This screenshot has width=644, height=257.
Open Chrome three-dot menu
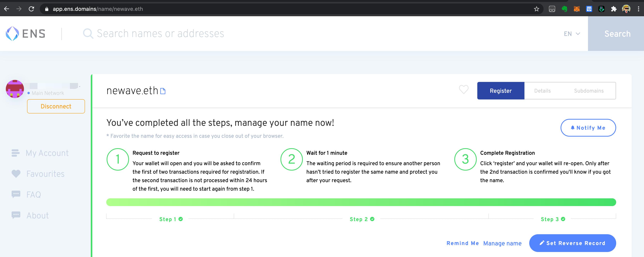pos(638,9)
